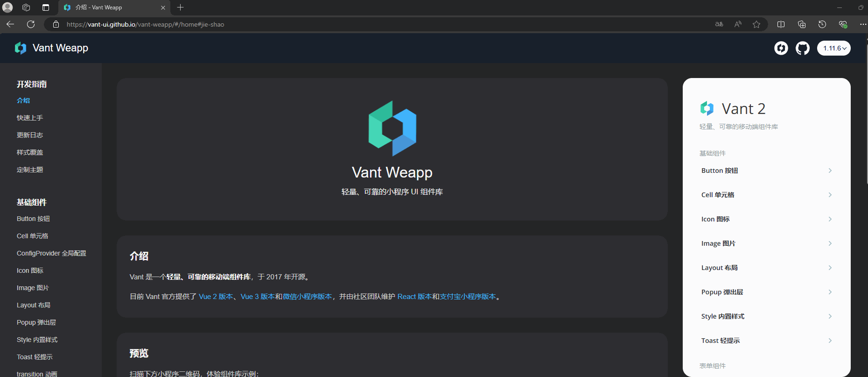Go back to the previous page
868x377 pixels.
tap(10, 24)
